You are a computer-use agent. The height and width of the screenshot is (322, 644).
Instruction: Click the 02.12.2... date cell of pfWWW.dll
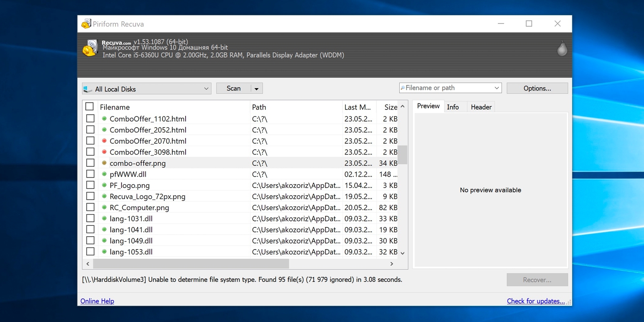(x=358, y=174)
